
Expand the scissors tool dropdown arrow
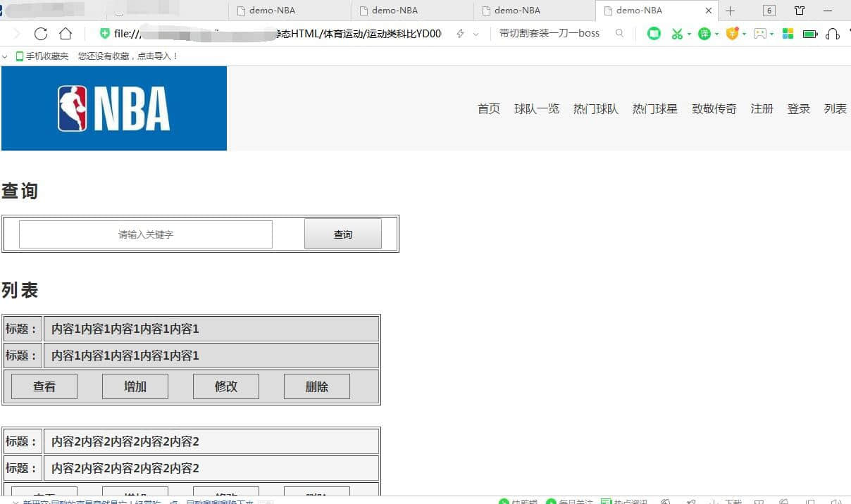[689, 34]
